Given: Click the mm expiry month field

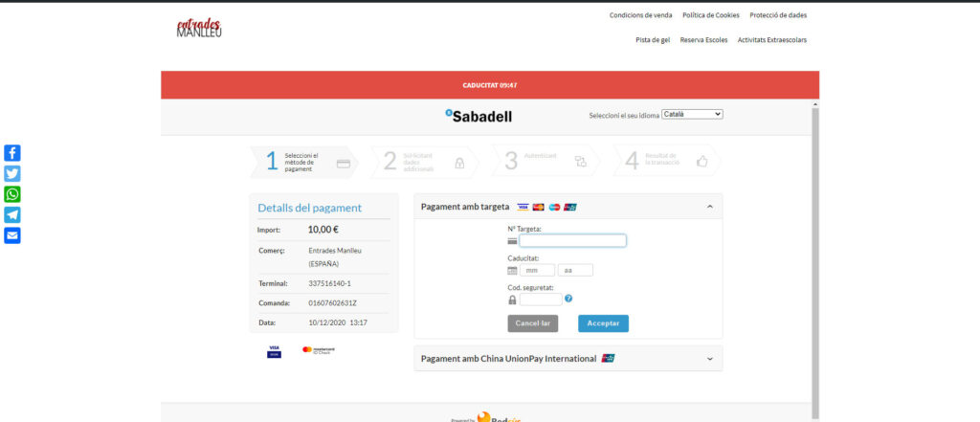Looking at the screenshot, I should (x=536, y=270).
